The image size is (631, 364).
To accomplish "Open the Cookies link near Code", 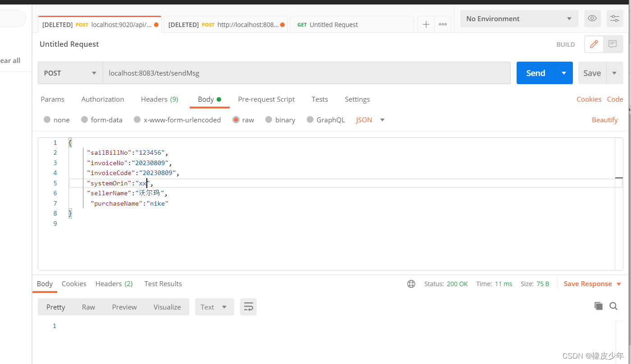I will (x=589, y=99).
